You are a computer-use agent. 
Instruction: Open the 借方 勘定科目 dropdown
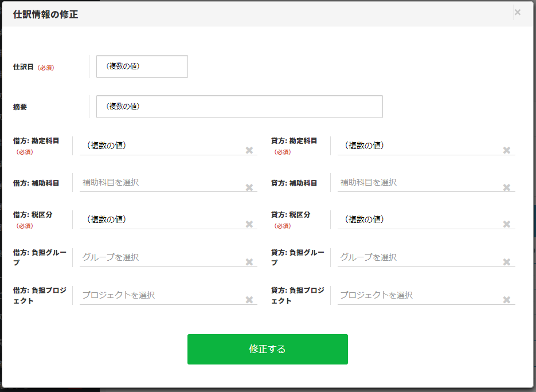tap(161, 146)
